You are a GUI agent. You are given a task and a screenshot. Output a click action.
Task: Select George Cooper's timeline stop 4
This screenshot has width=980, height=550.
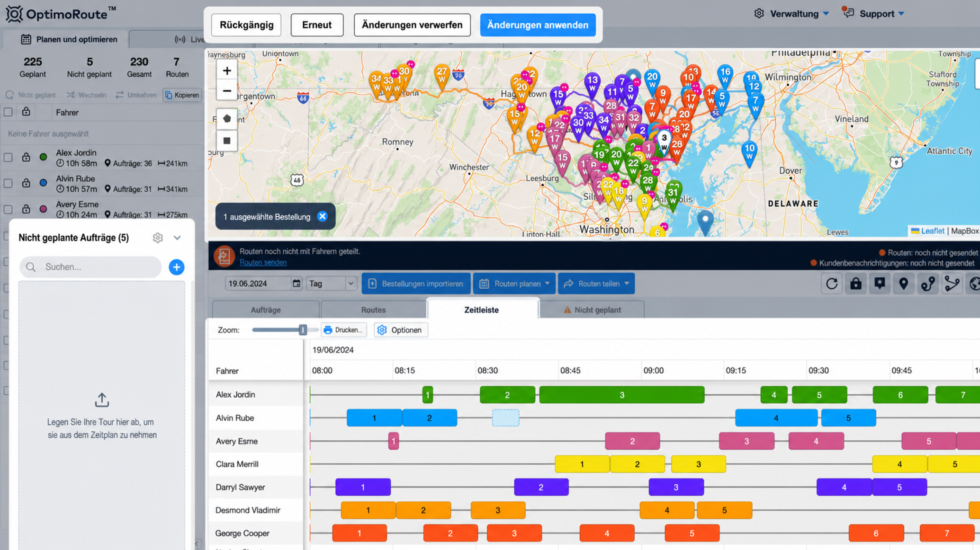pos(607,533)
